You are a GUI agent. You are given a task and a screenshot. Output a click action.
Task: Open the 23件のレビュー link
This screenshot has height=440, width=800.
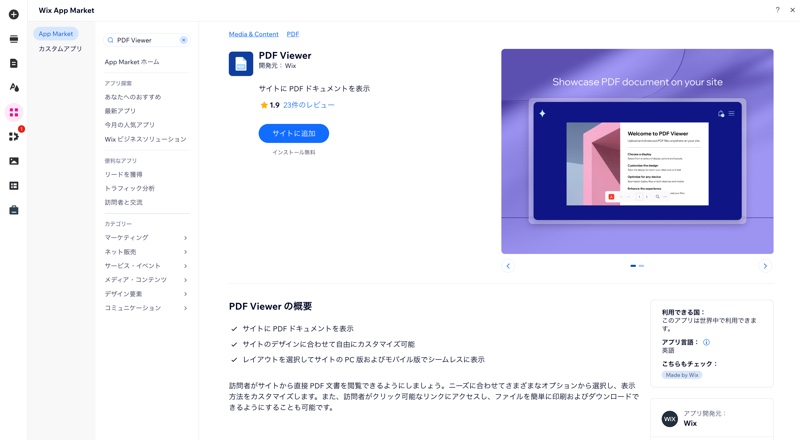(x=309, y=105)
